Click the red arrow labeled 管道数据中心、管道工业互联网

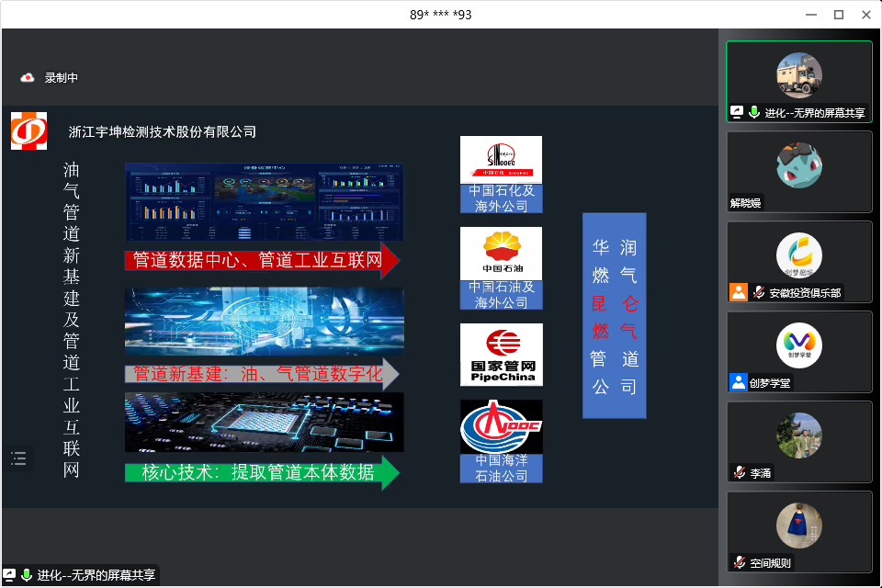pos(262,261)
